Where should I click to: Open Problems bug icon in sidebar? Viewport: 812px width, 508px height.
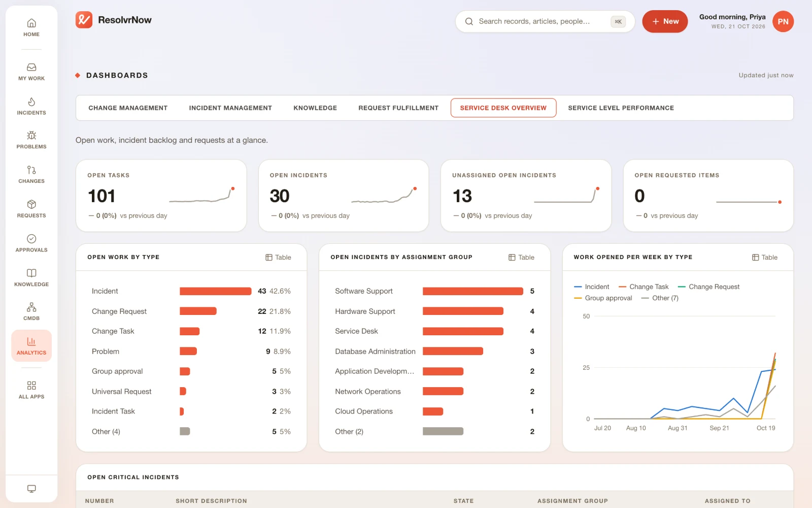tap(31, 136)
